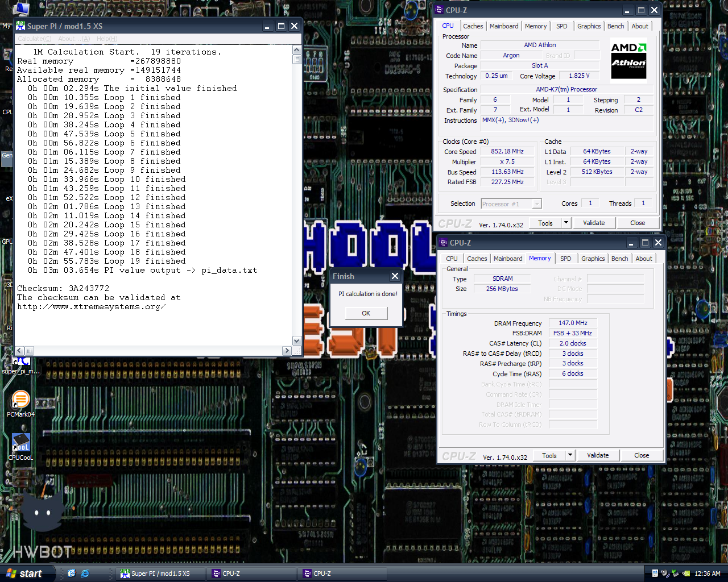This screenshot has height=582, width=728.
Task: Launch Internet Explorer from Quick Launch
Action: click(85, 573)
